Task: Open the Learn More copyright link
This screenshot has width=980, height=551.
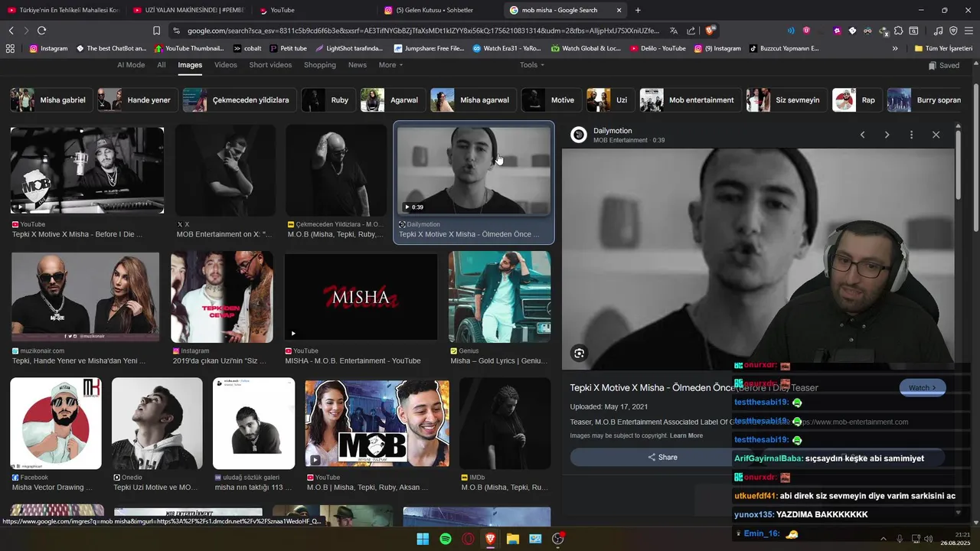Action: (x=686, y=435)
